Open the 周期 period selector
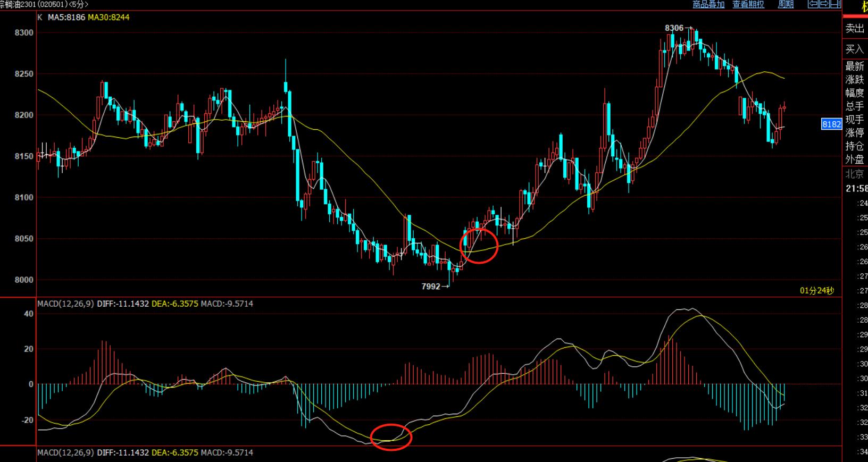The width and height of the screenshot is (868, 462). point(786,4)
